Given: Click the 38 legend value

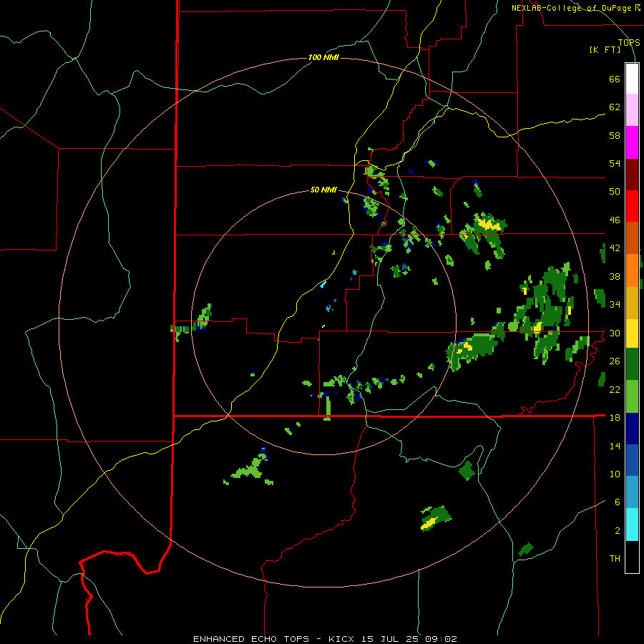Looking at the screenshot, I should tap(615, 276).
